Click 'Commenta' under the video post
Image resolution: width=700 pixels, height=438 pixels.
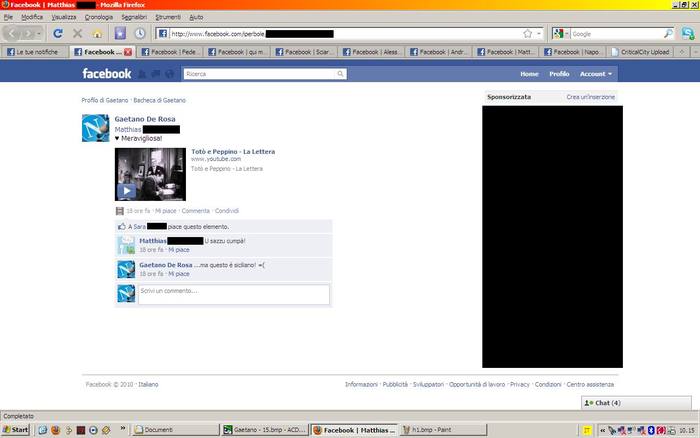coord(196,211)
